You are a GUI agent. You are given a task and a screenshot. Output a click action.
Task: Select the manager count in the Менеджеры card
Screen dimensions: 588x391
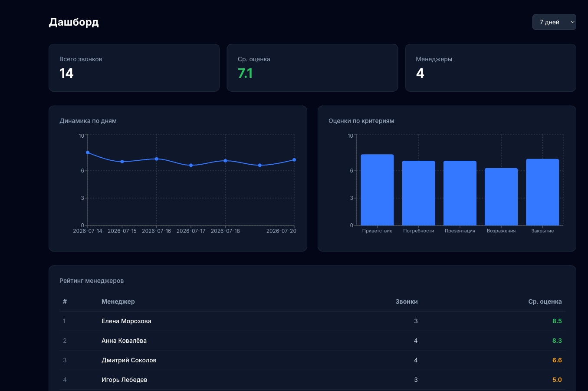[x=420, y=73]
